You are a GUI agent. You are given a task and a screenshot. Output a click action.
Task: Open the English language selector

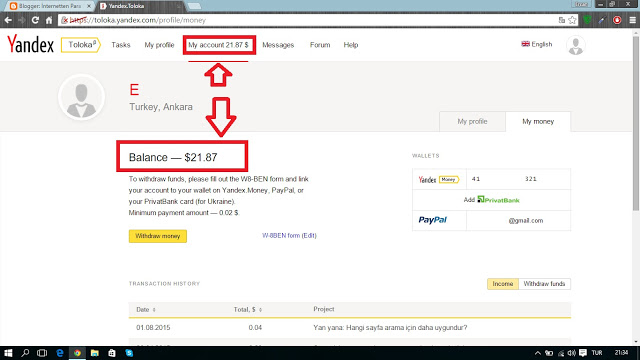pos(537,44)
